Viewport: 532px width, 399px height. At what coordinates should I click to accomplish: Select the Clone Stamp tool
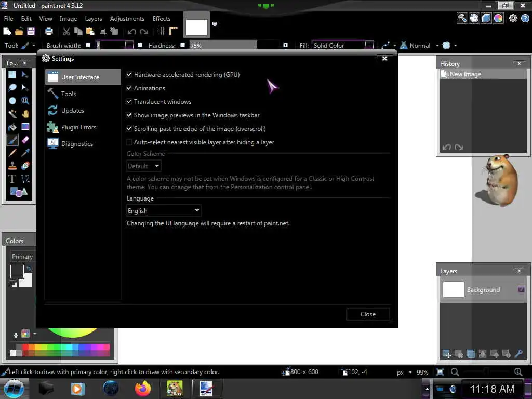pyautogui.click(x=12, y=166)
